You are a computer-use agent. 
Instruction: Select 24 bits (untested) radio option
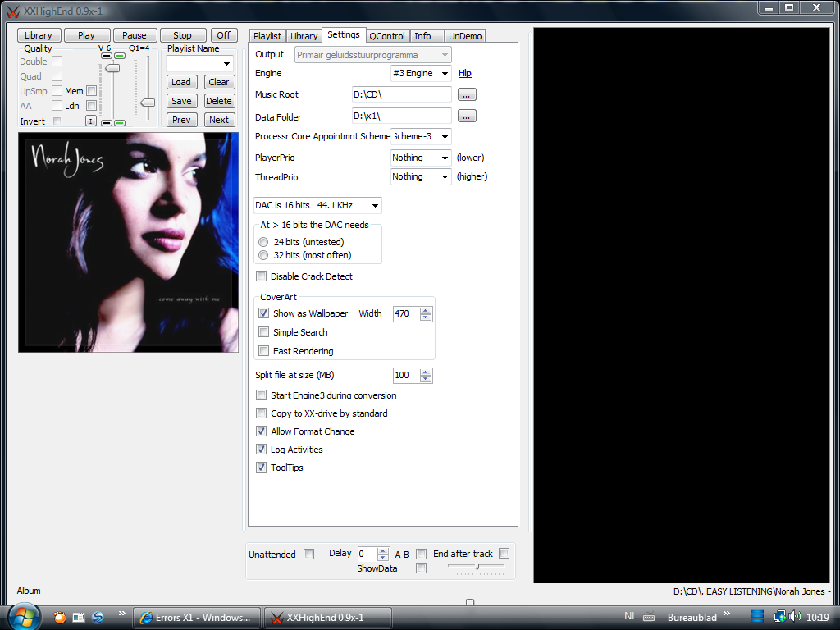click(263, 242)
